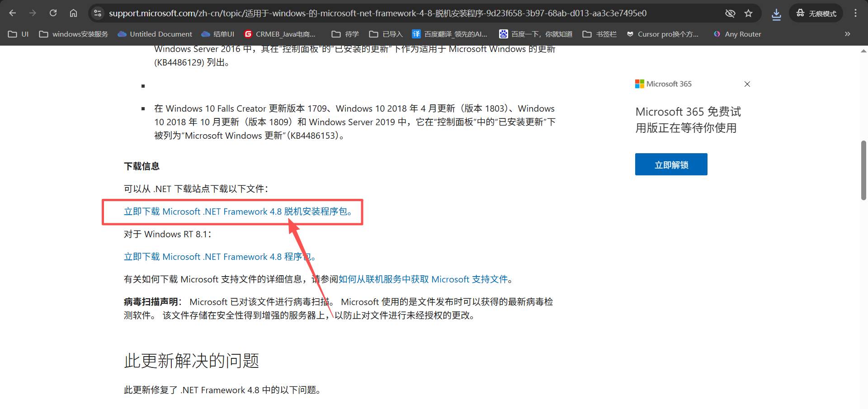Open the 结单UI bookmark
This screenshot has width=868, height=409.
coord(218,34)
